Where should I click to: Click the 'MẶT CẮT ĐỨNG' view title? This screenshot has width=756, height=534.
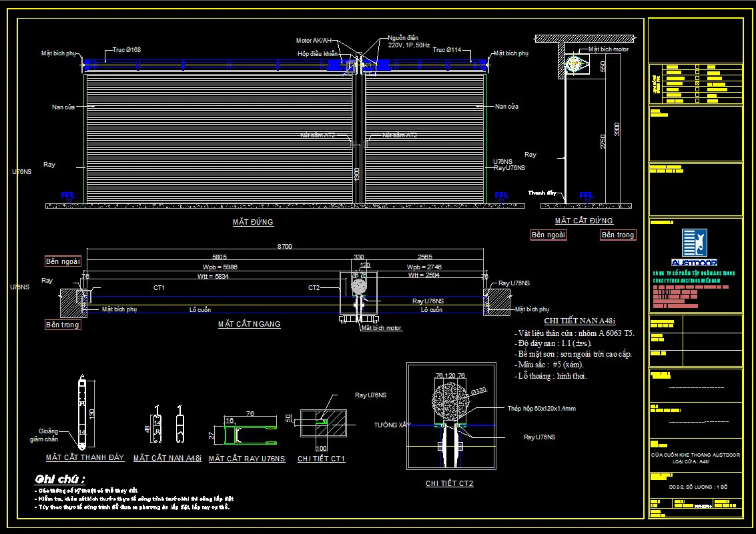pos(584,221)
